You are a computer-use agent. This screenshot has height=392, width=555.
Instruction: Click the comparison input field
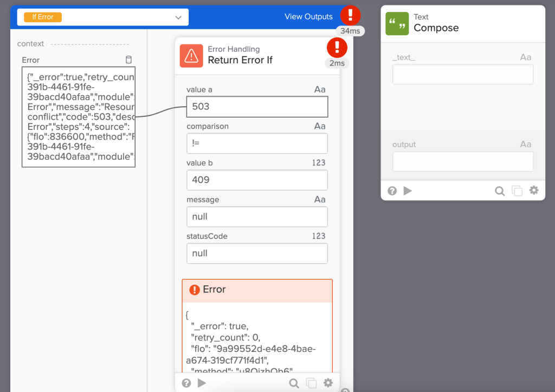point(257,143)
